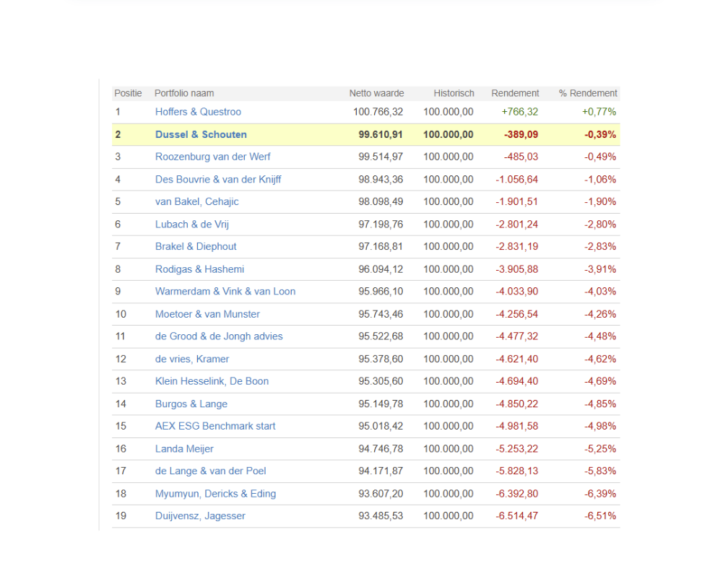Open Warmerdam & Vink & van Loon

point(225,292)
